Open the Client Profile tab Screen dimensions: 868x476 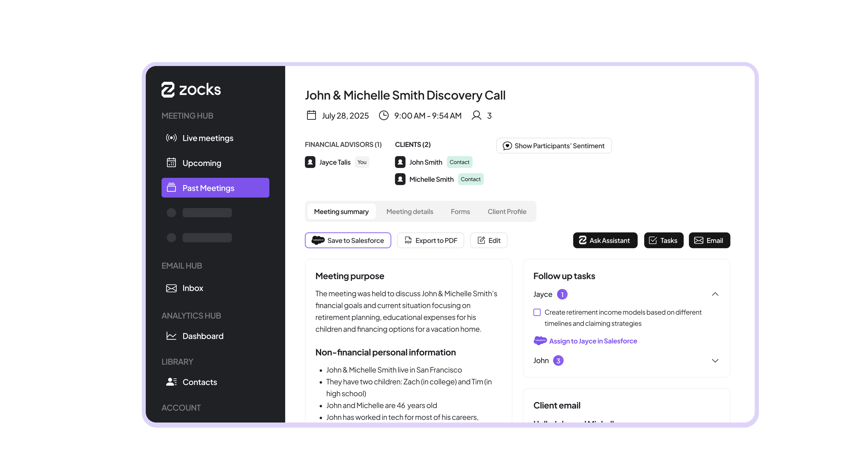pos(507,211)
